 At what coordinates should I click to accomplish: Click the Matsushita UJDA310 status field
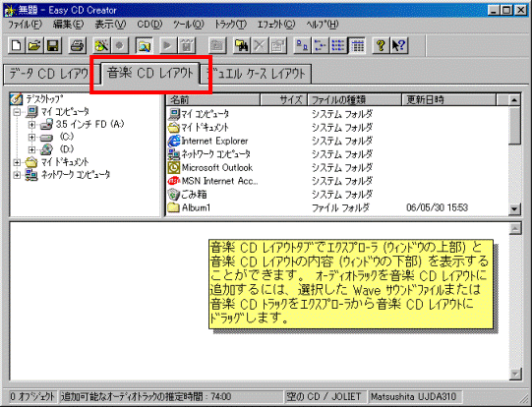point(414,396)
